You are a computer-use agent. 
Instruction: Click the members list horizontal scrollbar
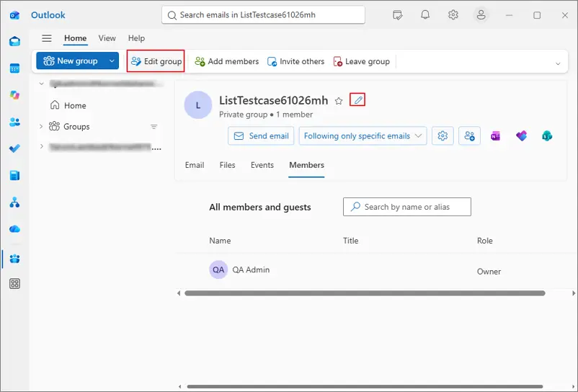tap(365, 293)
